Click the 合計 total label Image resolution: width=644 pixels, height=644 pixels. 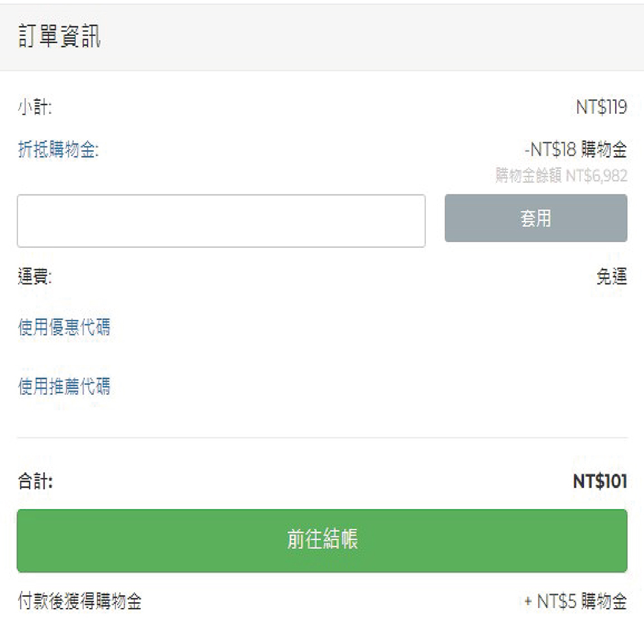coord(35,482)
